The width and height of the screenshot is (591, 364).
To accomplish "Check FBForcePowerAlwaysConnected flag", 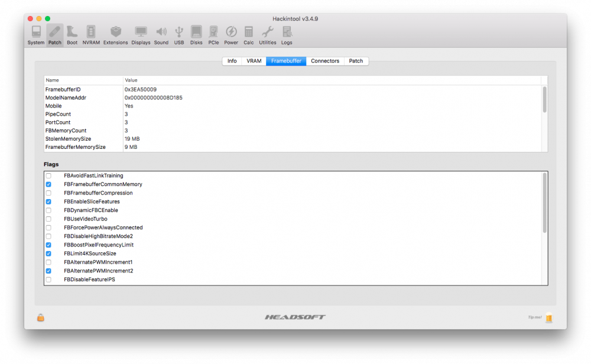I will [x=48, y=227].
